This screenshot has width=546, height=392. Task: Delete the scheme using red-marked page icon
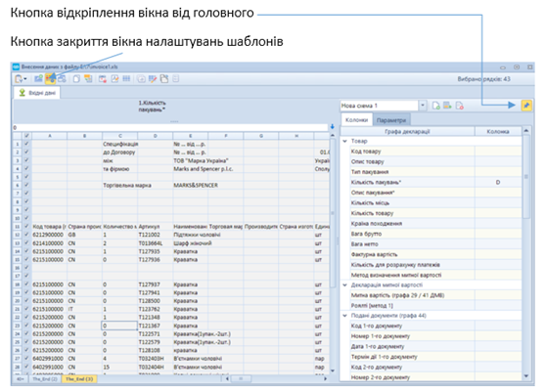coord(460,106)
